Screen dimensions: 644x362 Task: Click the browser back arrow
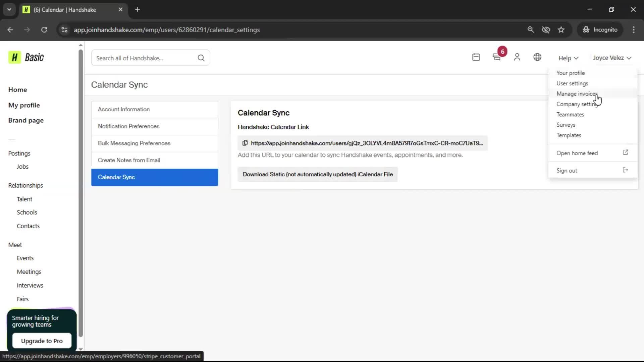click(x=10, y=30)
